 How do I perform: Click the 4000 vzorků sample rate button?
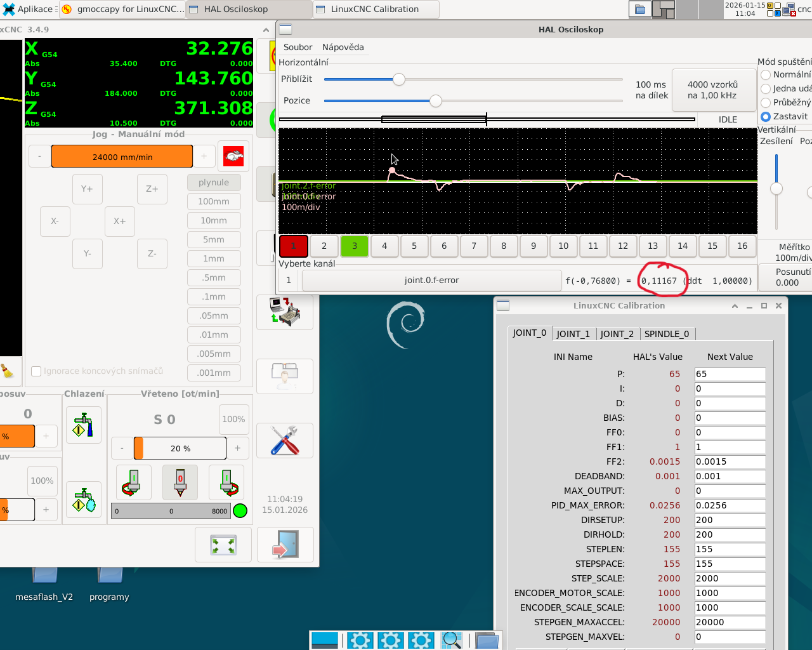tap(712, 90)
